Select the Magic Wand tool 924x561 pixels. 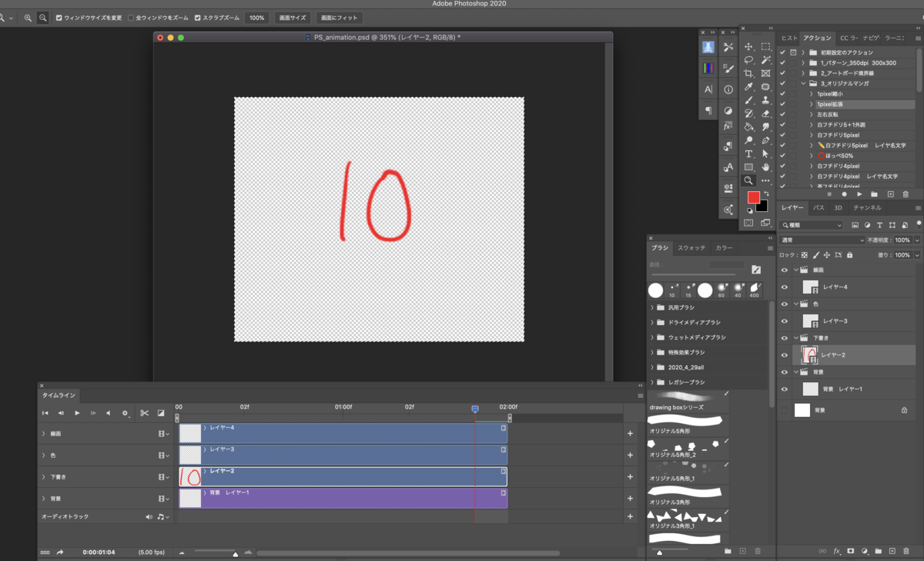(x=765, y=60)
